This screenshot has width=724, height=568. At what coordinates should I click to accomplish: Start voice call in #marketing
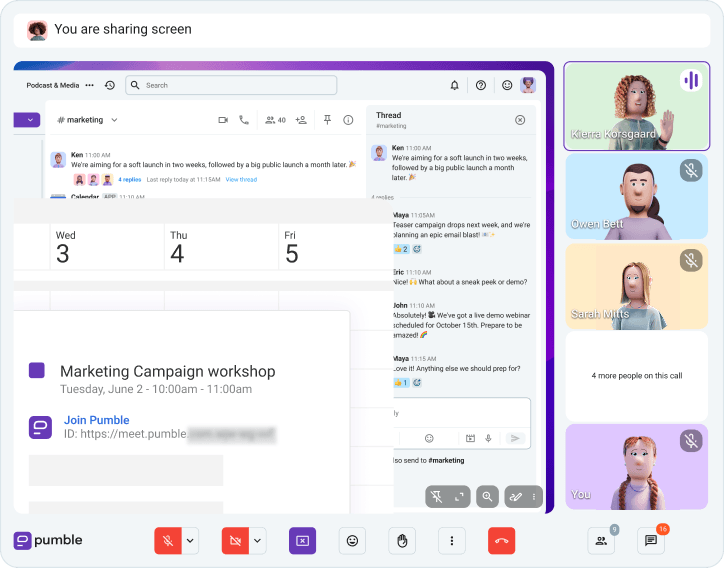coord(244,120)
